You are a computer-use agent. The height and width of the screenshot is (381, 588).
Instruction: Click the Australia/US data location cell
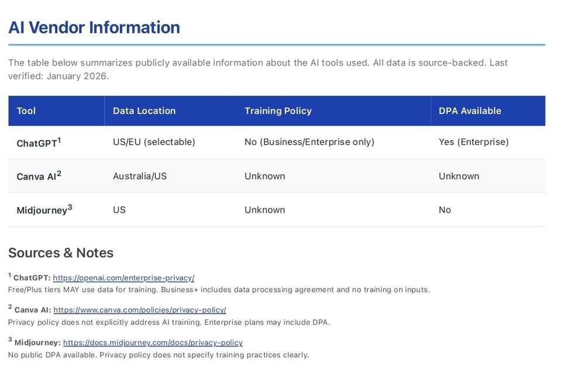(x=140, y=176)
